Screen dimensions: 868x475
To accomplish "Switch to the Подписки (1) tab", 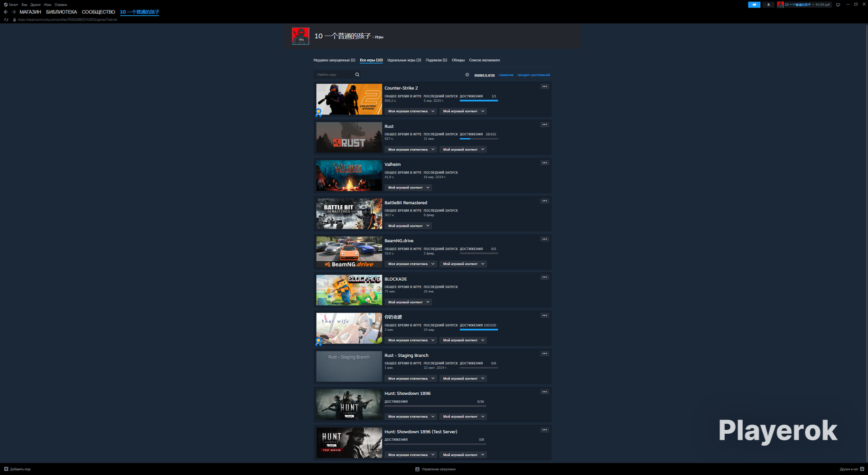I will coord(436,60).
